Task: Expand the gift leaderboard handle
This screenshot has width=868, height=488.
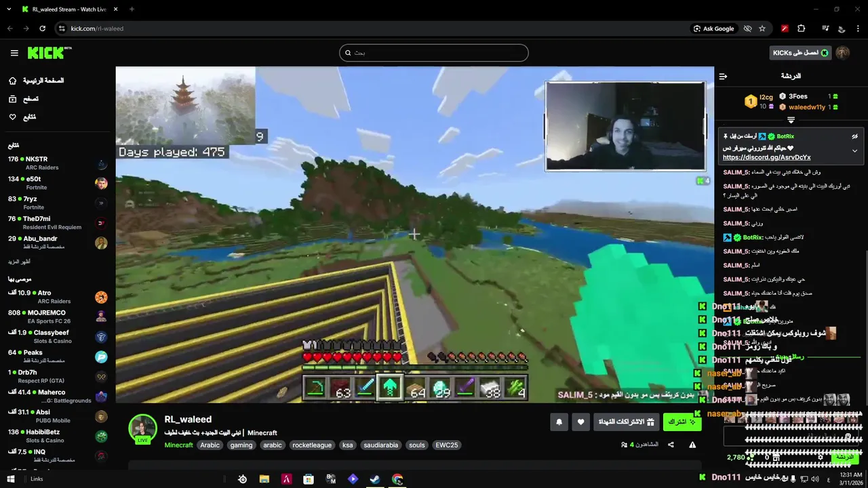Action: [x=791, y=120]
